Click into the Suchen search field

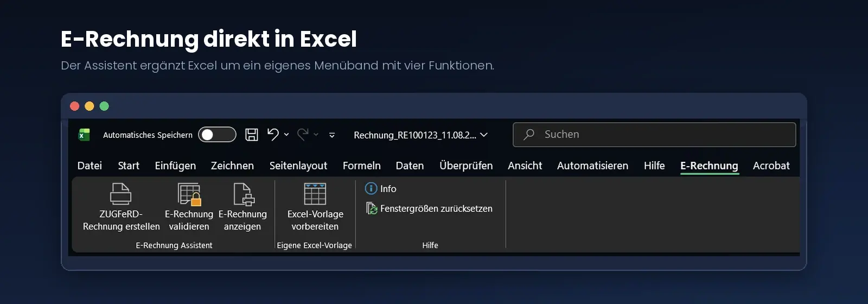click(654, 135)
